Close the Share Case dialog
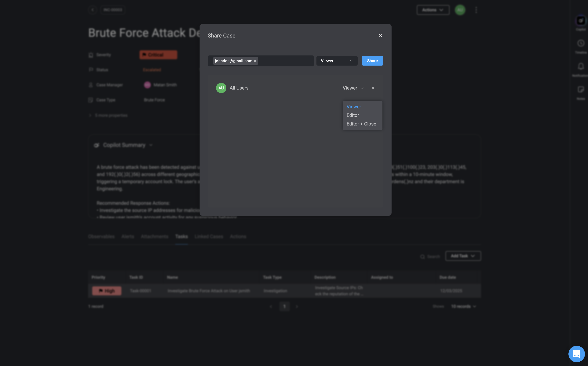 [380, 36]
